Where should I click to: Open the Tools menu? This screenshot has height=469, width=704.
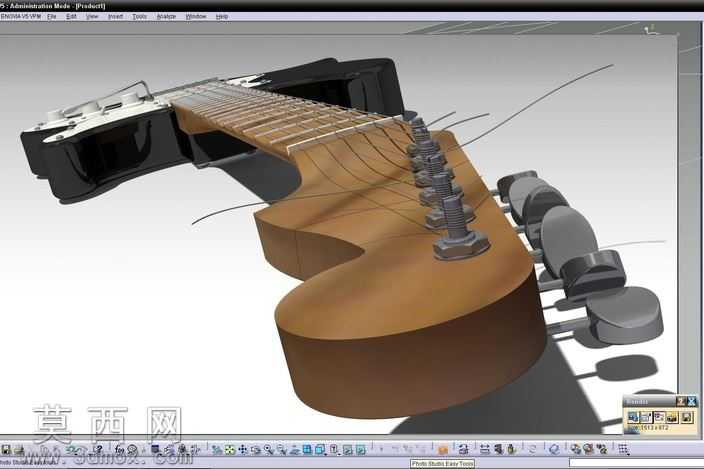(140, 16)
